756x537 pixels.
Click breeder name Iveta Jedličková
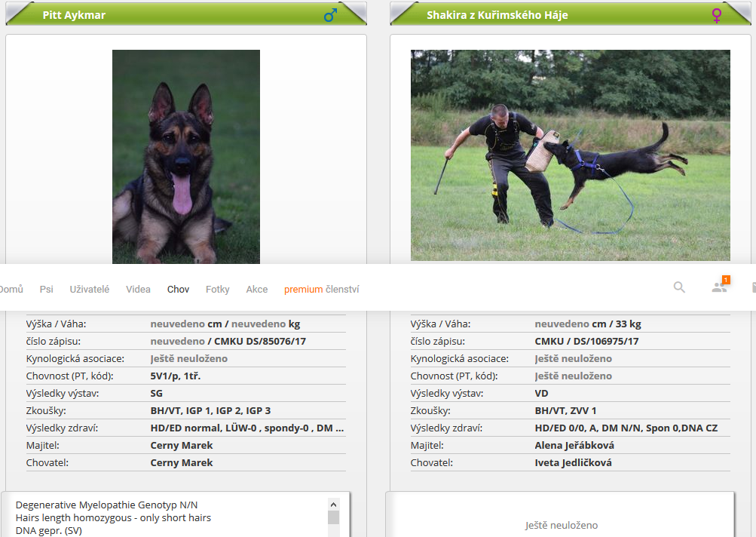point(573,462)
